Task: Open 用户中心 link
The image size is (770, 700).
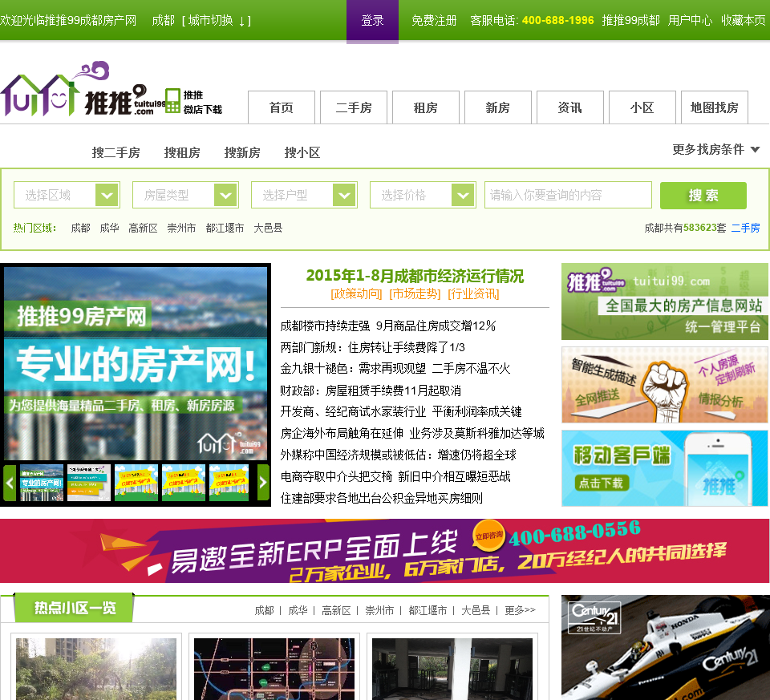Action: (690, 21)
